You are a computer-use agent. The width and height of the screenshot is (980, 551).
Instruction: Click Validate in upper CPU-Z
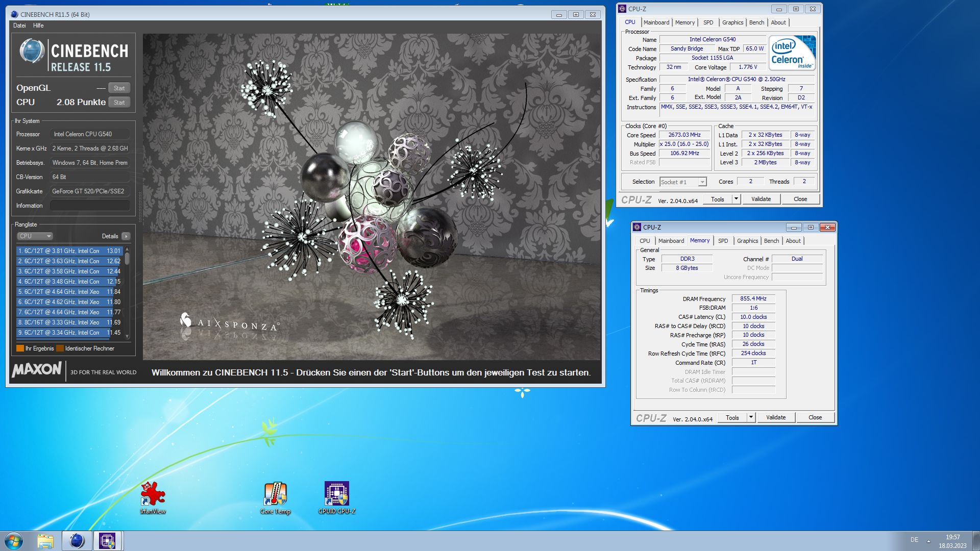tap(761, 199)
